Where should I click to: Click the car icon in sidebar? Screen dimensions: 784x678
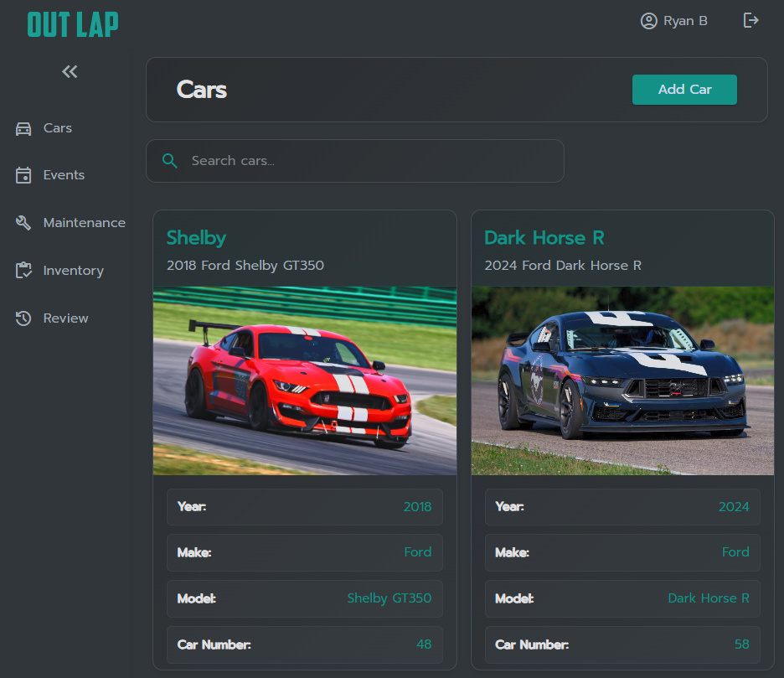[x=23, y=128]
